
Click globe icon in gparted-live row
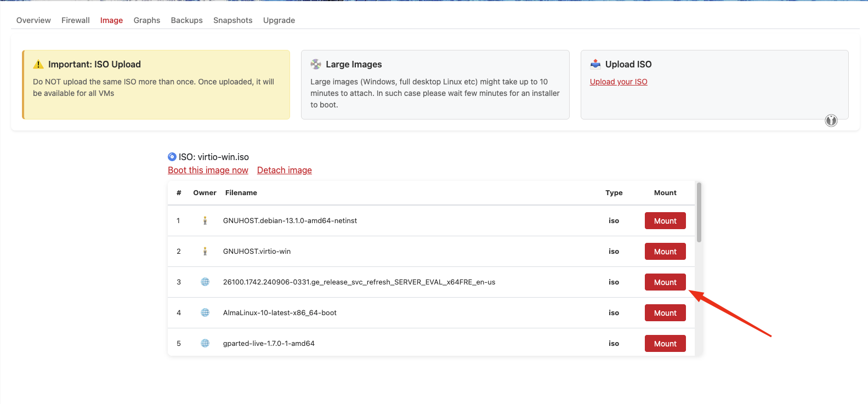click(205, 344)
